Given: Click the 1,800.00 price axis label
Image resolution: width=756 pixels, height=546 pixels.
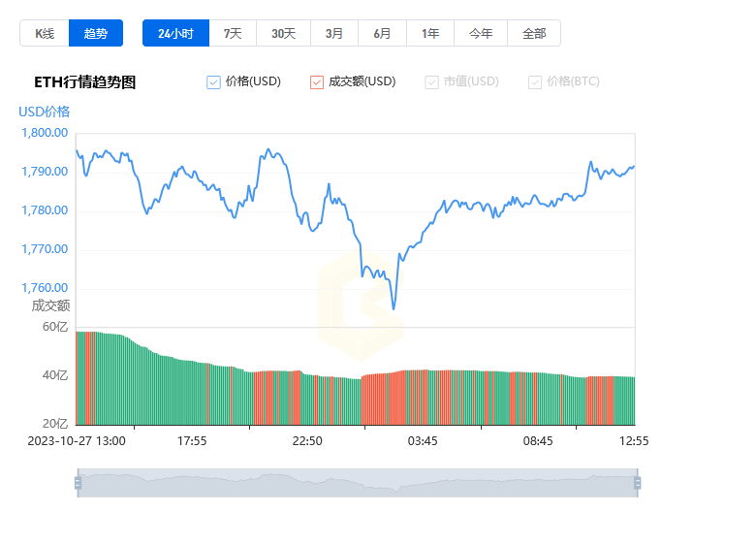Looking at the screenshot, I should 45,133.
